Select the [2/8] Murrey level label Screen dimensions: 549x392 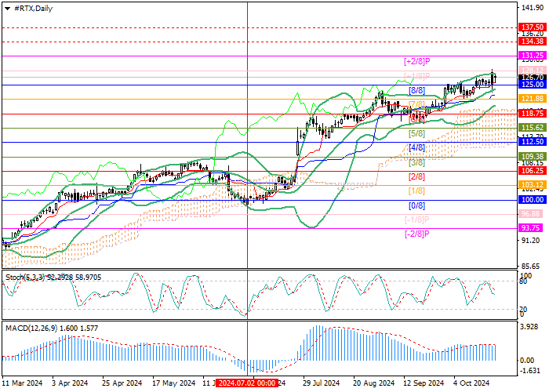[416, 177]
